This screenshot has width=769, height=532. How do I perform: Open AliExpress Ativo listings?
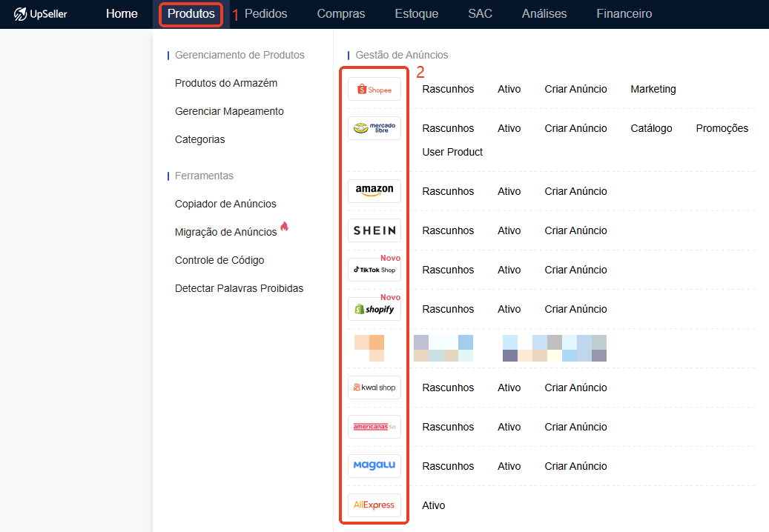coord(434,505)
